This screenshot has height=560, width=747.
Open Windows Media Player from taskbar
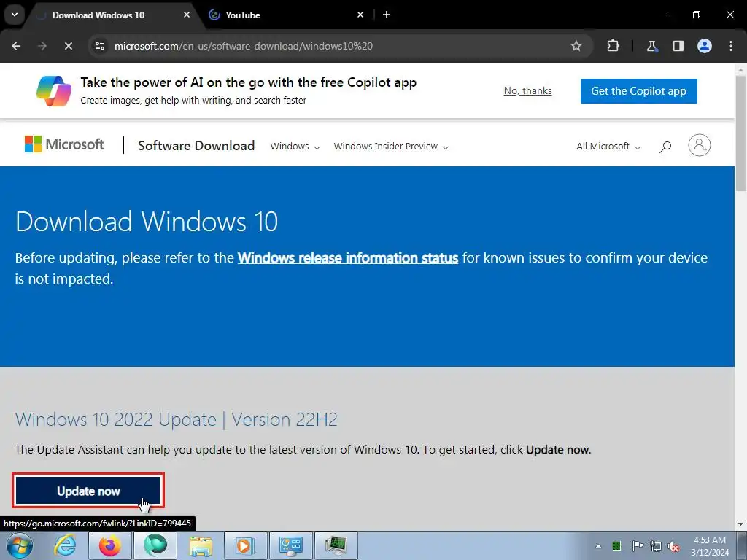(x=246, y=545)
